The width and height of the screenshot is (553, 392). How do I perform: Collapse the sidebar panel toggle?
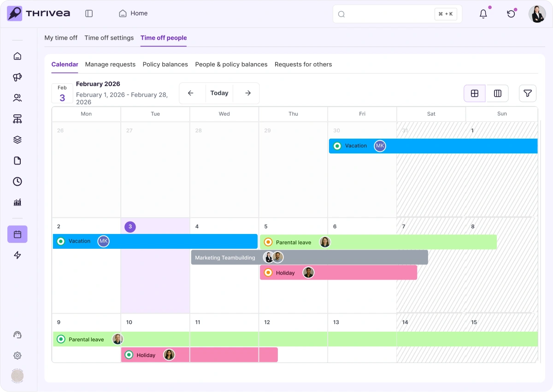[89, 14]
